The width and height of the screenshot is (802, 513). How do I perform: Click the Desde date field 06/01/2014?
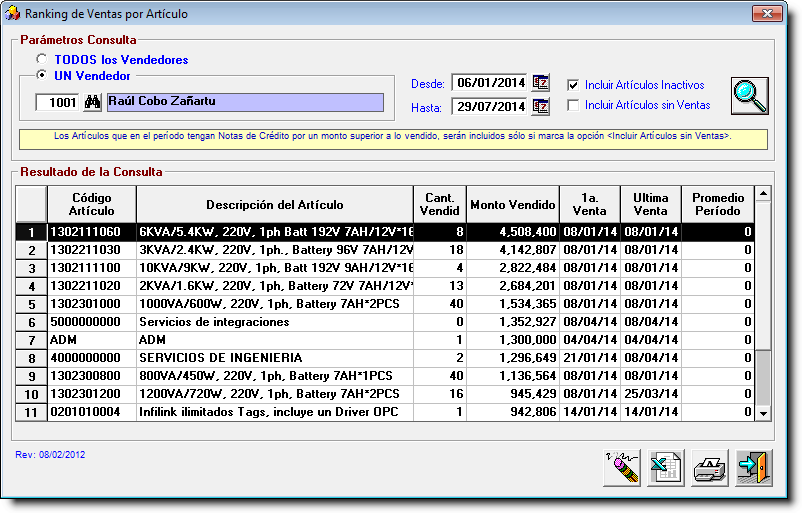point(489,82)
